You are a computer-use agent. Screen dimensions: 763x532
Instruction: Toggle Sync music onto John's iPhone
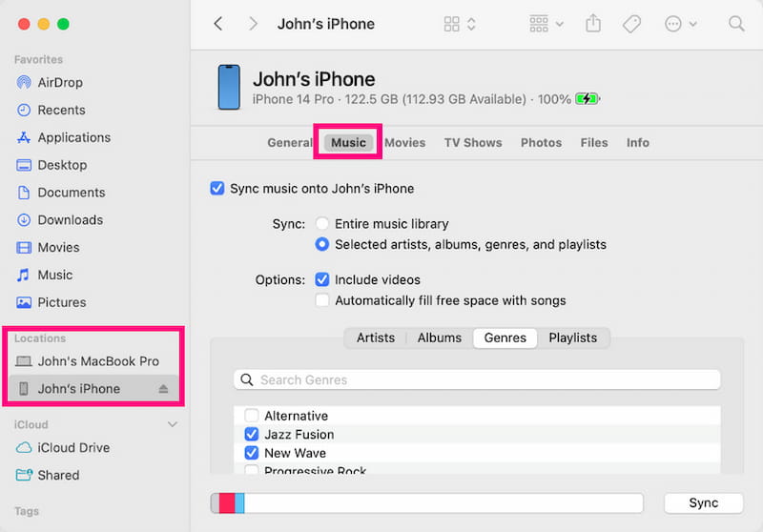coord(217,188)
